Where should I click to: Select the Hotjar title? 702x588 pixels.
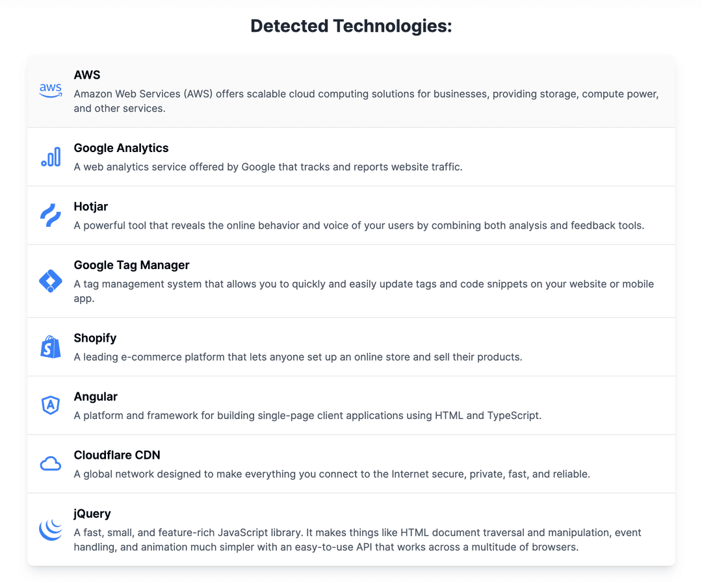[x=91, y=207]
